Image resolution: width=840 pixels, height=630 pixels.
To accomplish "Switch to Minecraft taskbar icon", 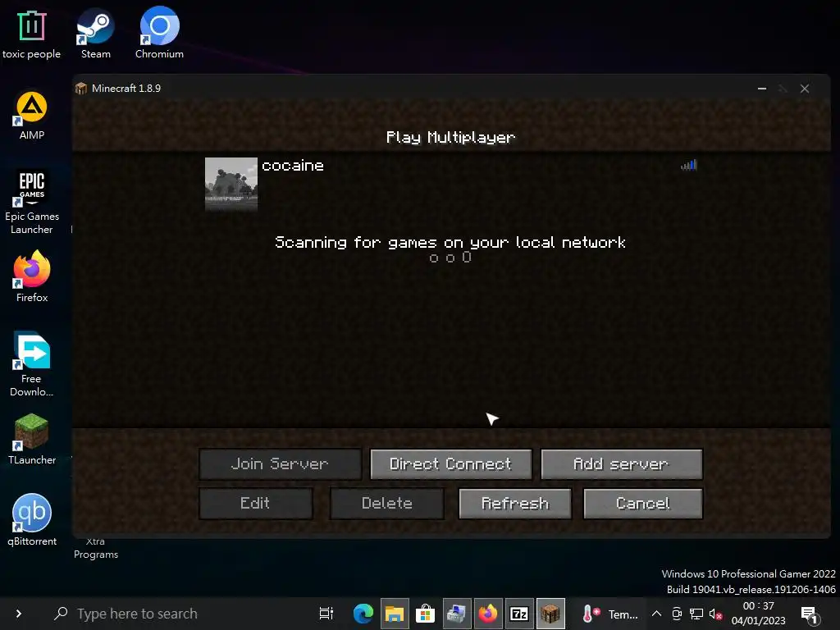I will coord(550,614).
